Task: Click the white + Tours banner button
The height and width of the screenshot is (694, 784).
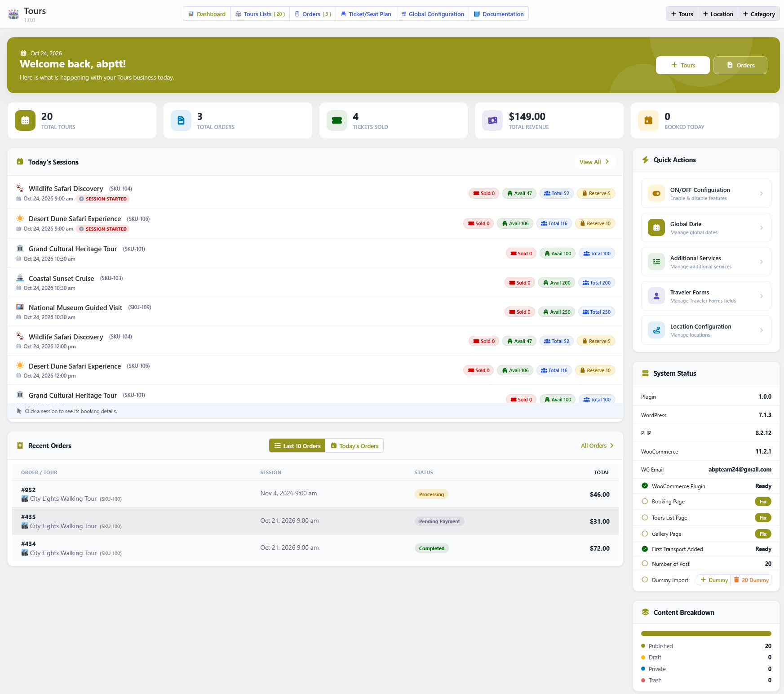Action: point(683,65)
